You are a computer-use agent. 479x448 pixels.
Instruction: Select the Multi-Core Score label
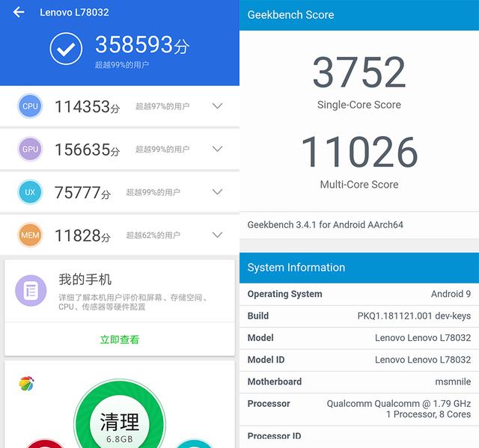coord(359,184)
